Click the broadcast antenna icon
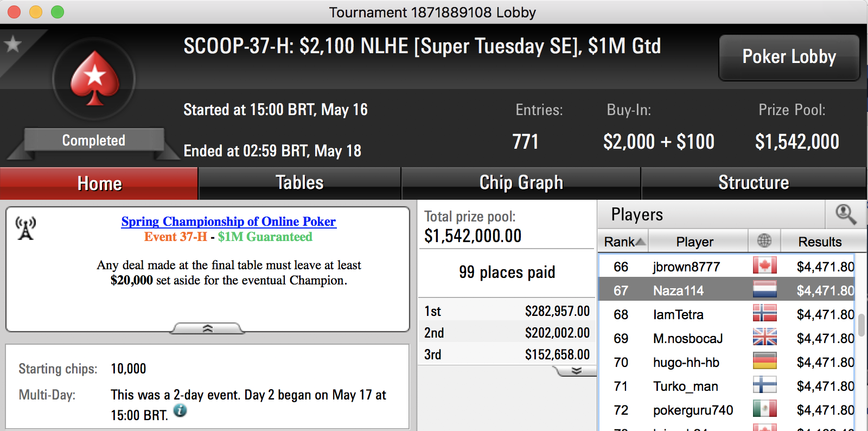 pos(25,228)
